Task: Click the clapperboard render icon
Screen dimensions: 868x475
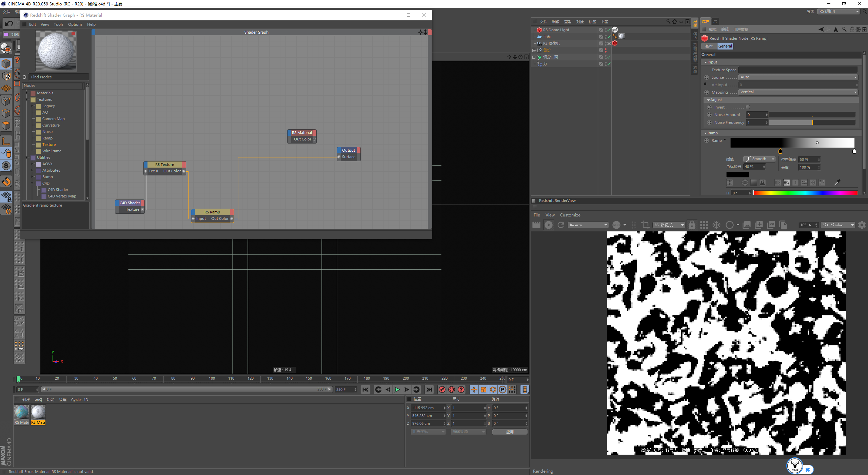Action: (536, 225)
